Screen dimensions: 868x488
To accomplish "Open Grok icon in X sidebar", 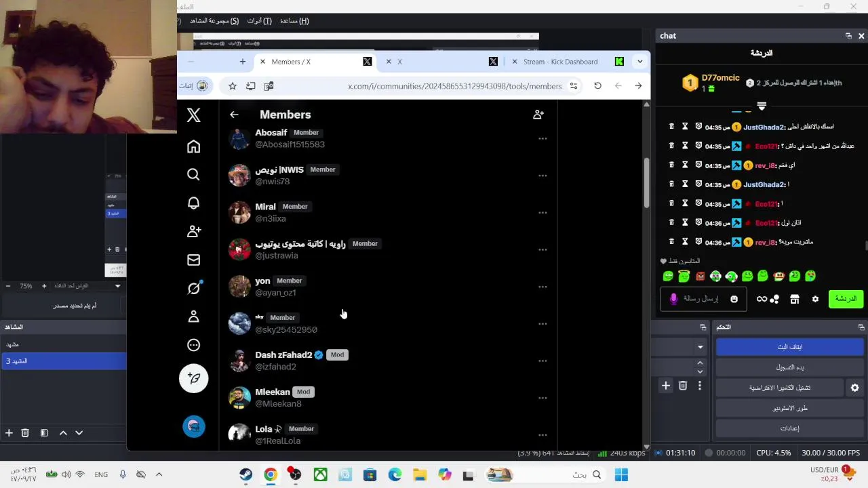I will pyautogui.click(x=194, y=288).
